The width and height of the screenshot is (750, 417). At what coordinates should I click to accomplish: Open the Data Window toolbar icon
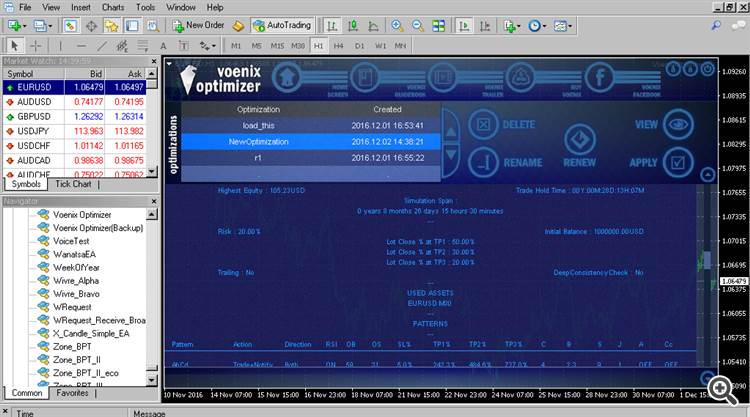[91, 26]
